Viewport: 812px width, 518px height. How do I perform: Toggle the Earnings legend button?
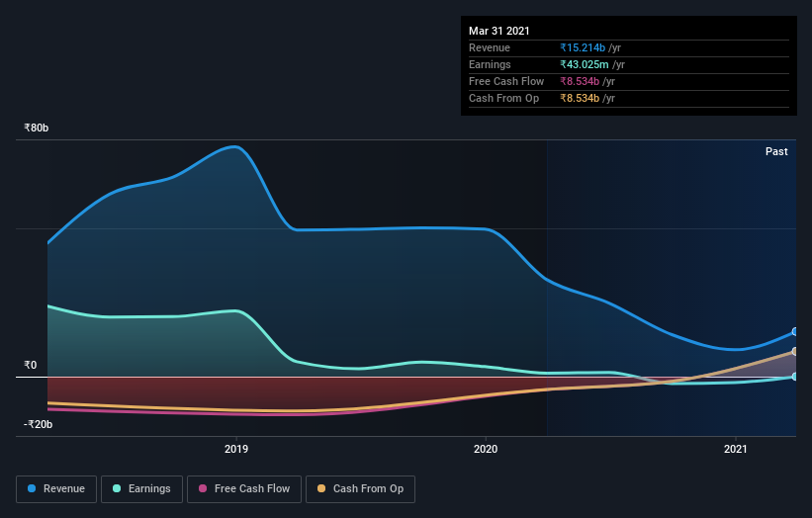click(141, 489)
